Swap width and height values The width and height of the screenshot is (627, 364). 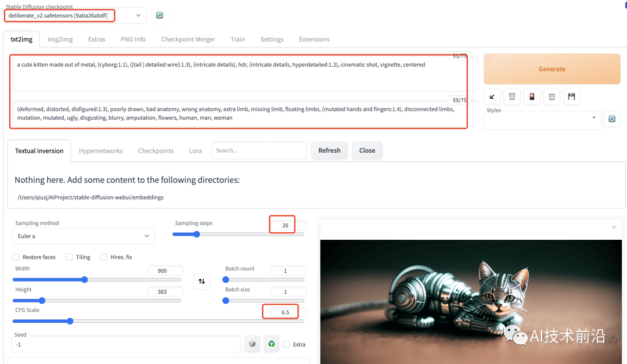(x=201, y=282)
